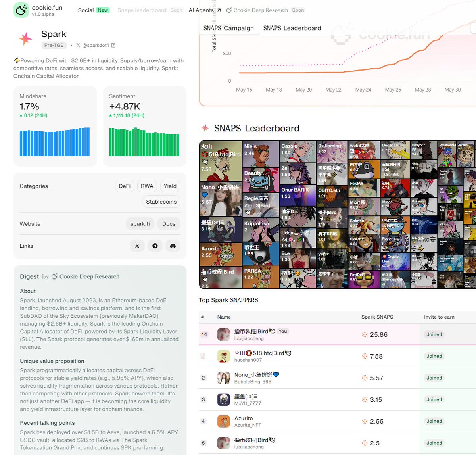Click the Azurite_NFT avatar icon
The height and width of the screenshot is (455, 476).
[x=224, y=421]
